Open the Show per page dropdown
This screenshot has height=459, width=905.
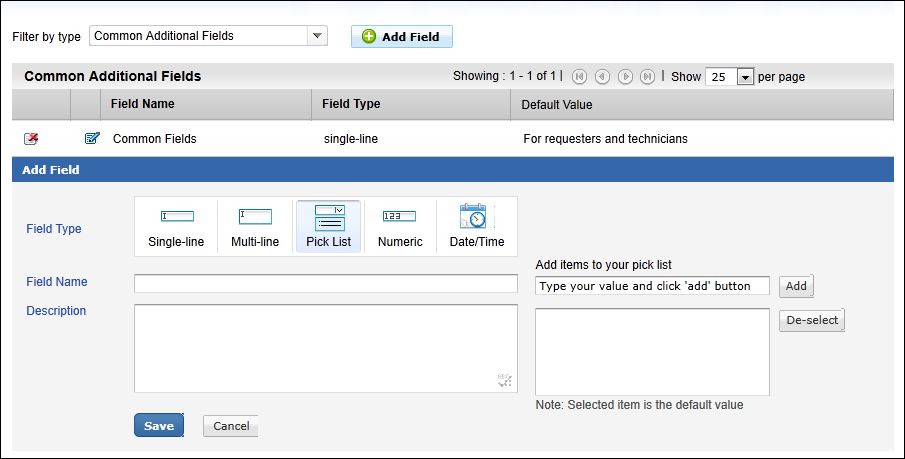click(x=744, y=77)
